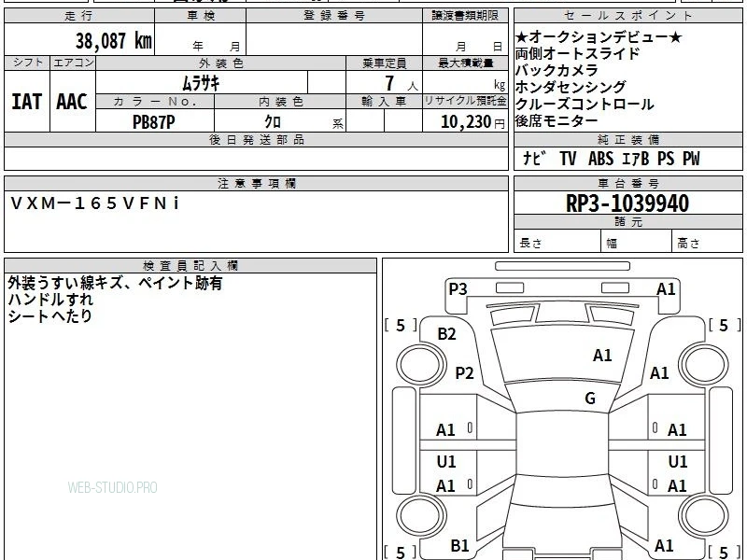Screen dimensions: 747x560
Task: Select the クルーズコントロール line
Action: pos(585,104)
